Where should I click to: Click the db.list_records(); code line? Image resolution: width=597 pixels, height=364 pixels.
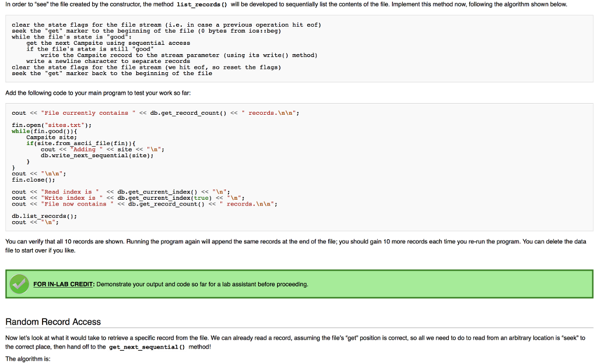(44, 217)
